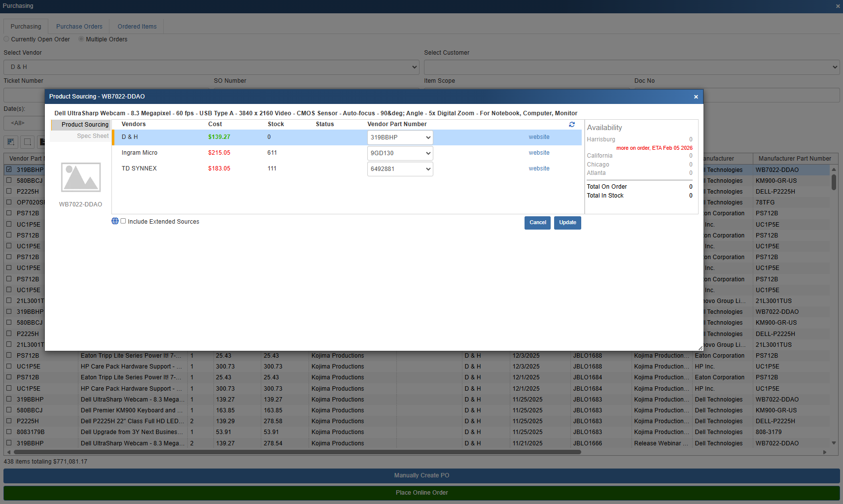Click the WB7022-DDAO product image placeholder
Image resolution: width=843 pixels, height=504 pixels.
[81, 177]
